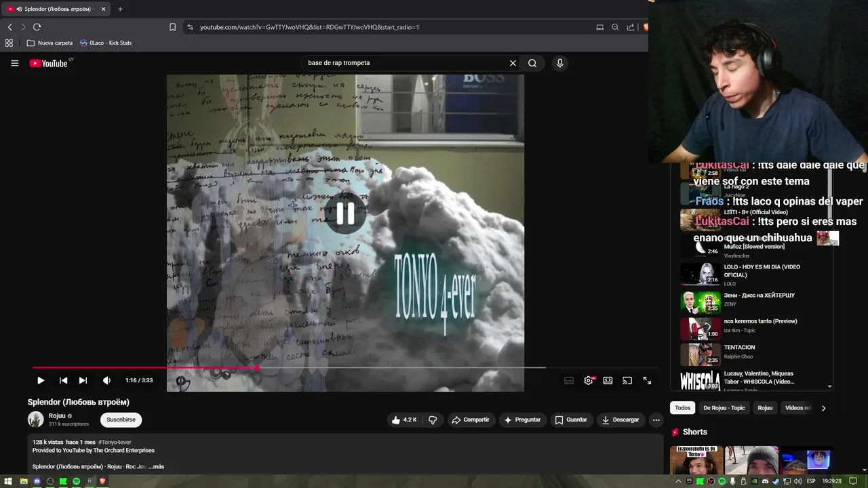Open the WHISCOLA video in playlist
The height and width of the screenshot is (488, 868).
756,380
